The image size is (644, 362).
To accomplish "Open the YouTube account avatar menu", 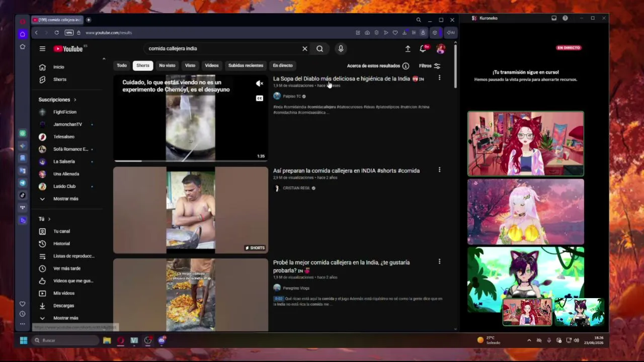I will 441,49.
